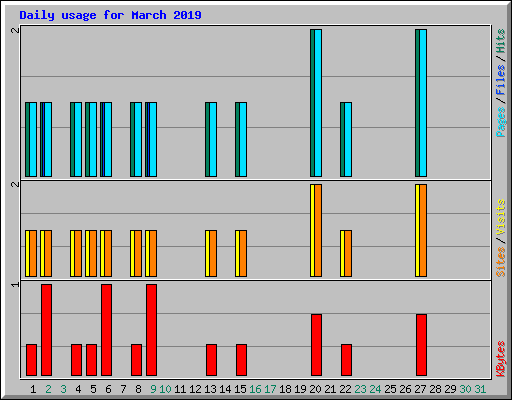Click the red KBytes bar for day 13

click(x=211, y=360)
